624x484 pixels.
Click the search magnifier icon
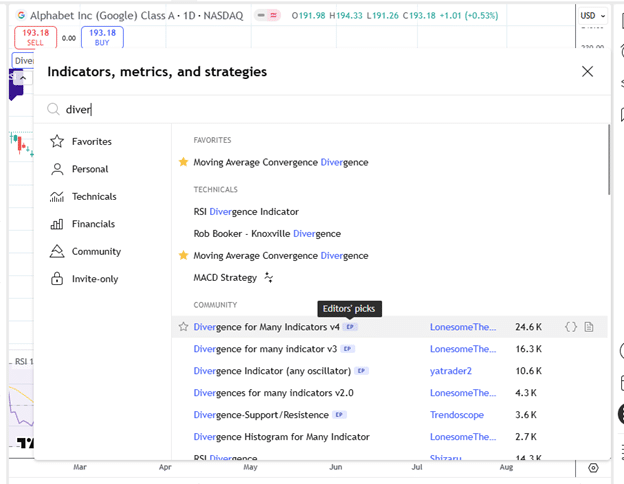coord(54,109)
